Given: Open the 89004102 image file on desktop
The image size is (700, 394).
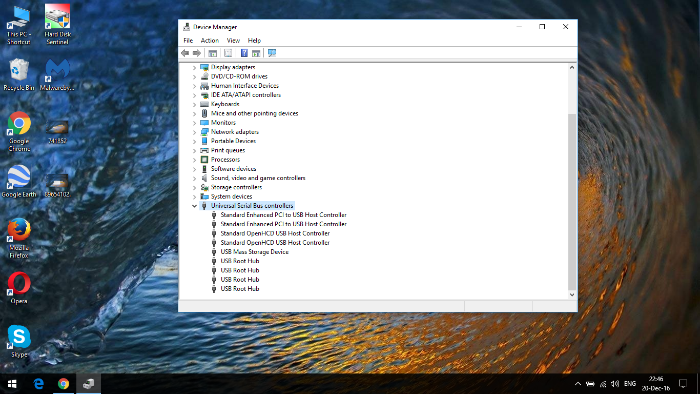Looking at the screenshot, I should (57, 186).
